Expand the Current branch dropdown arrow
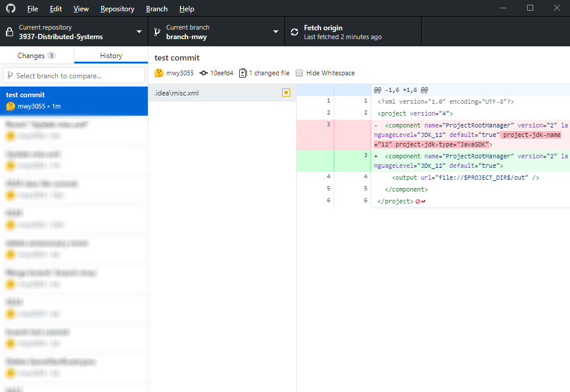This screenshot has height=392, width=570. tap(275, 31)
